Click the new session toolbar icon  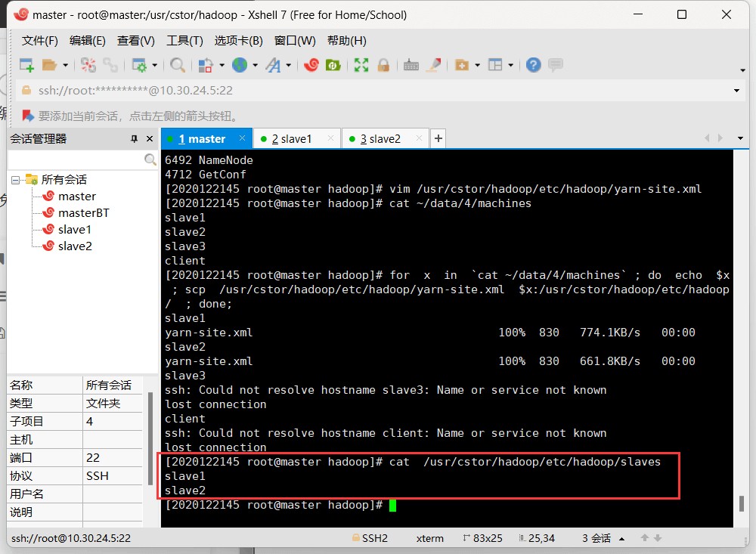26,65
